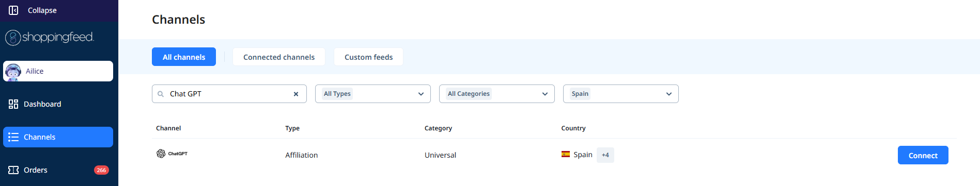Image resolution: width=980 pixels, height=186 pixels.
Task: Open the Custom feeds tab
Action: (x=369, y=57)
